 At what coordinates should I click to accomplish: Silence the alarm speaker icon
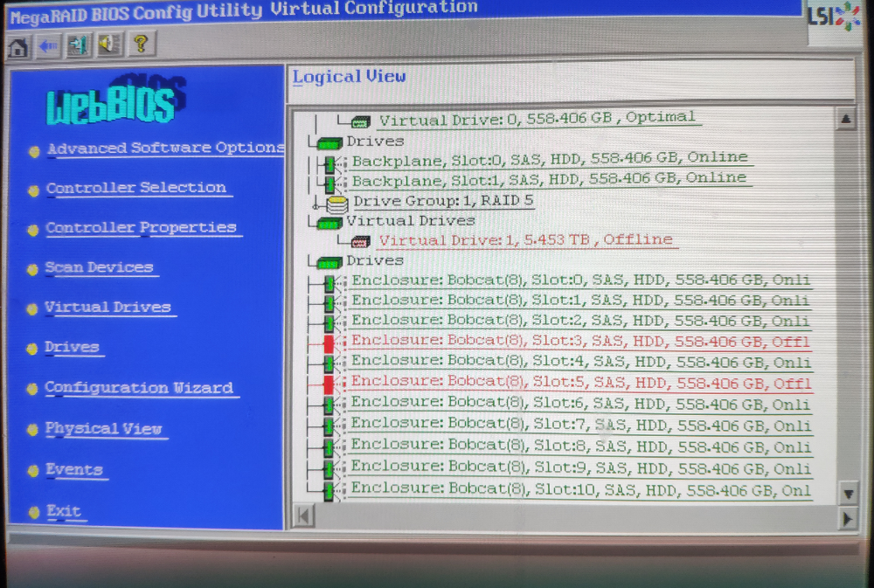(x=108, y=45)
